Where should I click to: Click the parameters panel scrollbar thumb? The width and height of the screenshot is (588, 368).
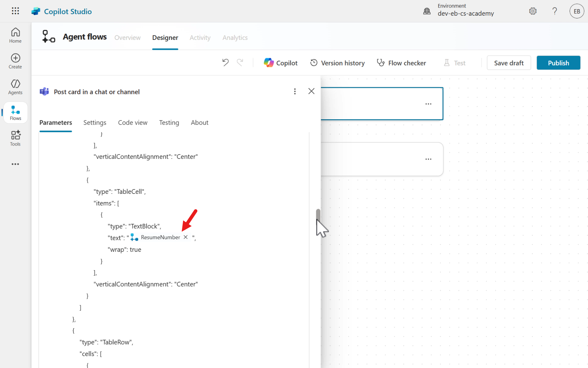click(x=318, y=215)
